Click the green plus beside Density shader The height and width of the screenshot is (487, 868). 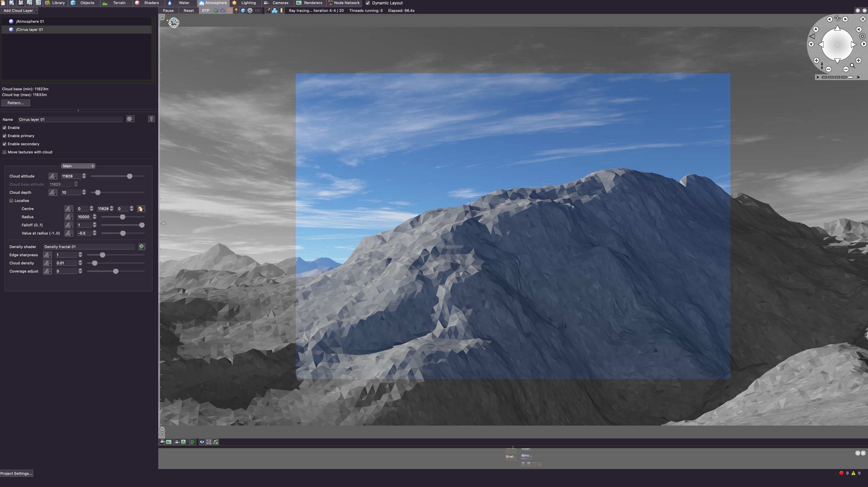(x=141, y=247)
